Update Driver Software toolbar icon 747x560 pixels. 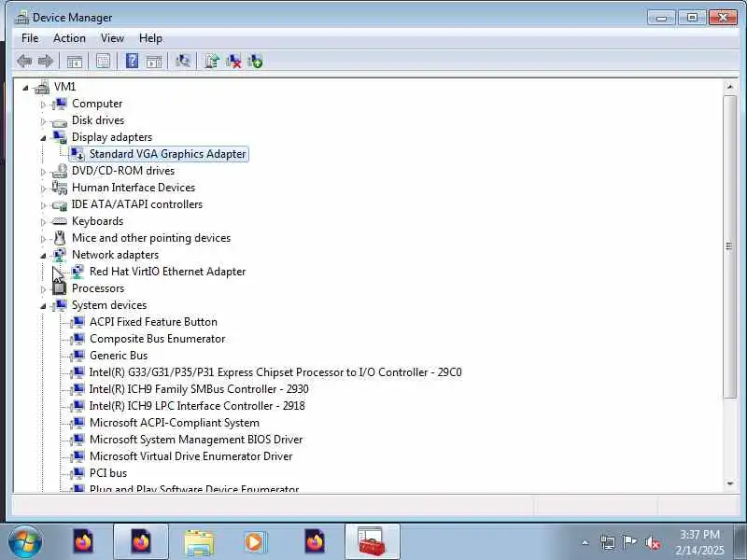(x=212, y=61)
